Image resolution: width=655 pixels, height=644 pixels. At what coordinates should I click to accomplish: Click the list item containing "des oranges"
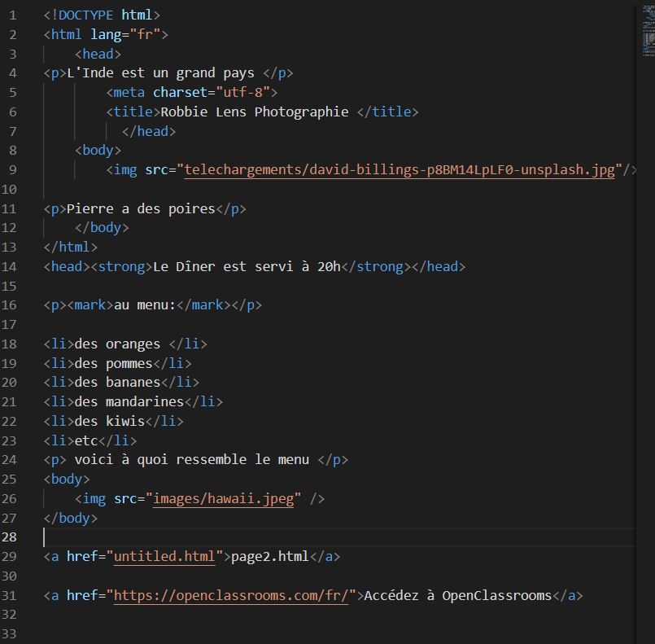[x=114, y=344]
